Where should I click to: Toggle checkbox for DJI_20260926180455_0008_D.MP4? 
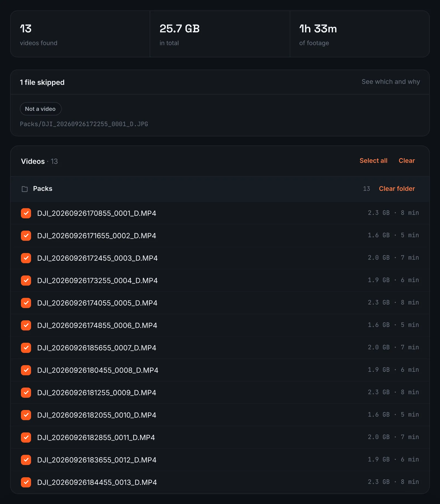[x=26, y=370]
